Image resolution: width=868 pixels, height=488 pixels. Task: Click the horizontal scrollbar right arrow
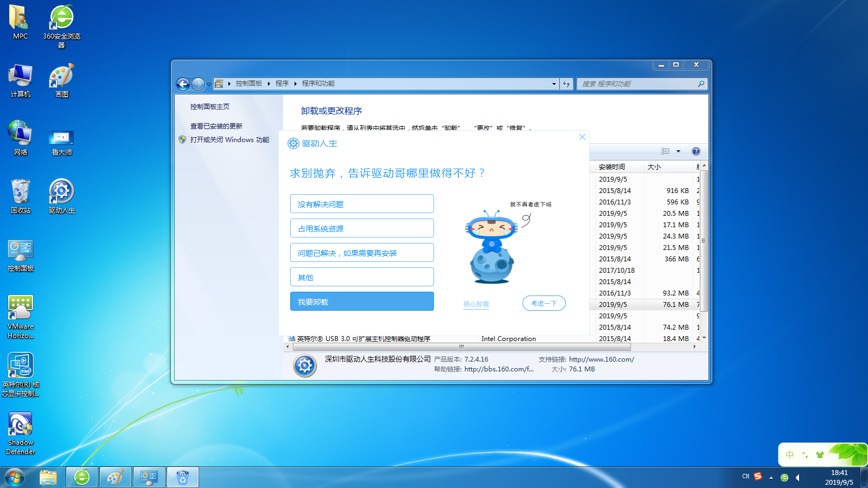coord(694,346)
